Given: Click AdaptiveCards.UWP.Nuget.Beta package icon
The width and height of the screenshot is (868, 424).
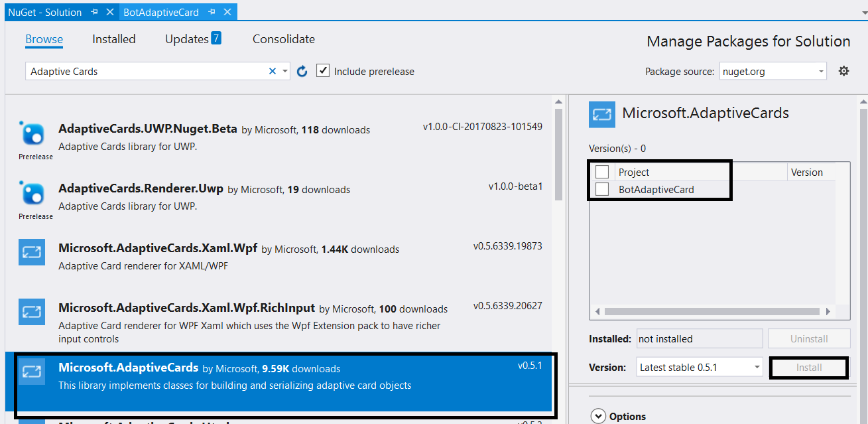Looking at the screenshot, I should [32, 134].
